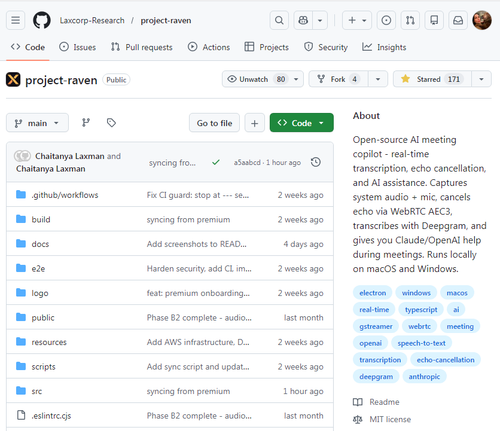Open the scripts folder
The width and height of the screenshot is (500, 431).
pyautogui.click(x=43, y=367)
